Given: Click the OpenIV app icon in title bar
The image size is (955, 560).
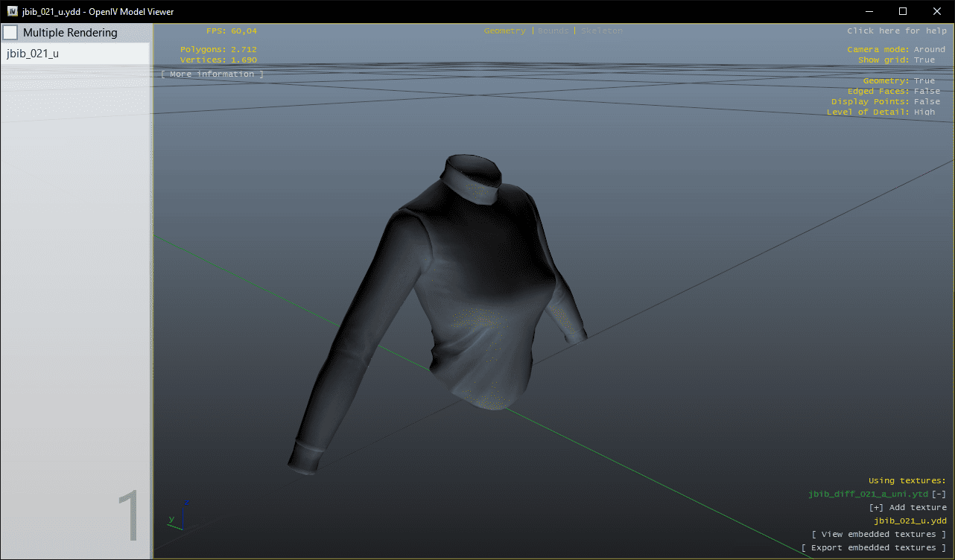Looking at the screenshot, I should click(x=12, y=11).
